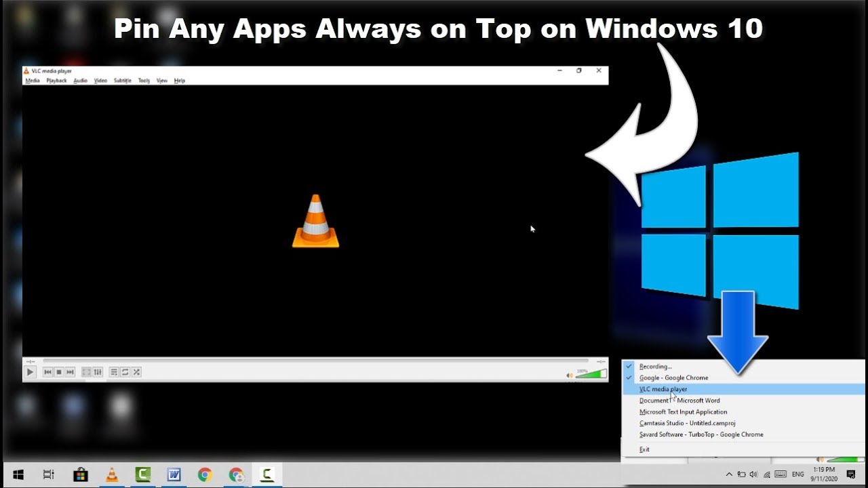Viewport: 868px width, 488px height.
Task: Open system volume tray icon
Action: [x=753, y=474]
